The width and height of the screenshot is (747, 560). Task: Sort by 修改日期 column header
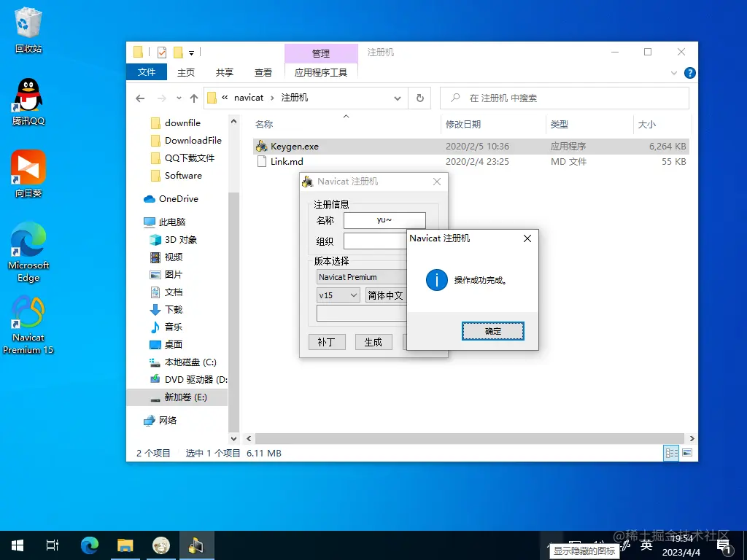493,124
